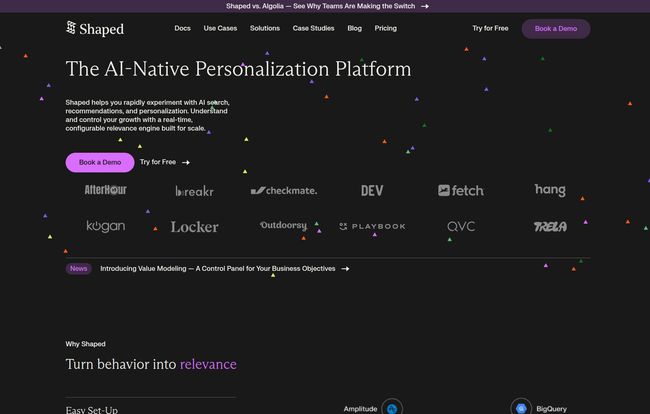Screen dimensions: 650x414
Task: Visit the Blog page
Action: (x=354, y=28)
